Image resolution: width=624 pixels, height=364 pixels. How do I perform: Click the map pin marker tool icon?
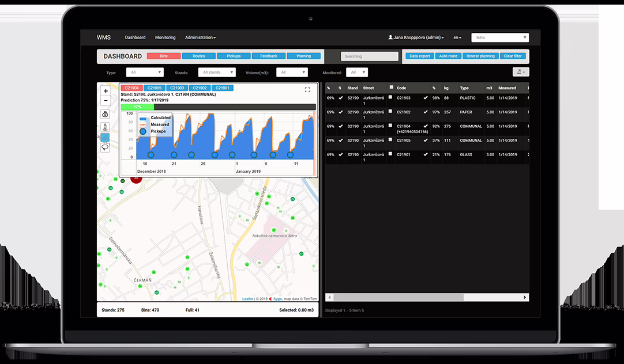click(106, 126)
